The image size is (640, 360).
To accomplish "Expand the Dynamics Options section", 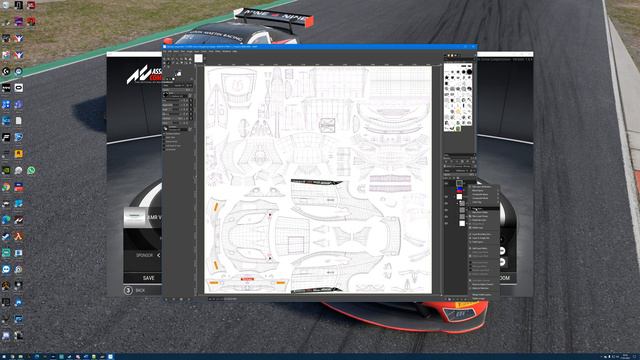I will click(171, 134).
